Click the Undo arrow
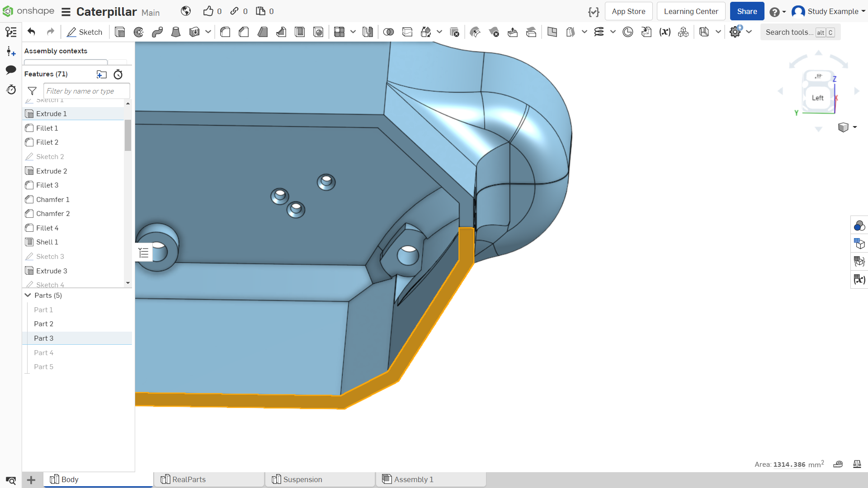 click(x=31, y=32)
